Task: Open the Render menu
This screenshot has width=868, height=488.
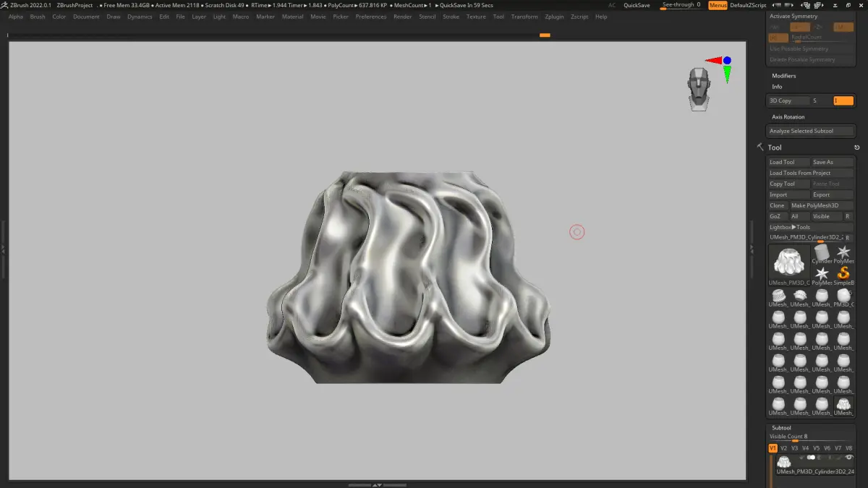Action: pyautogui.click(x=403, y=17)
